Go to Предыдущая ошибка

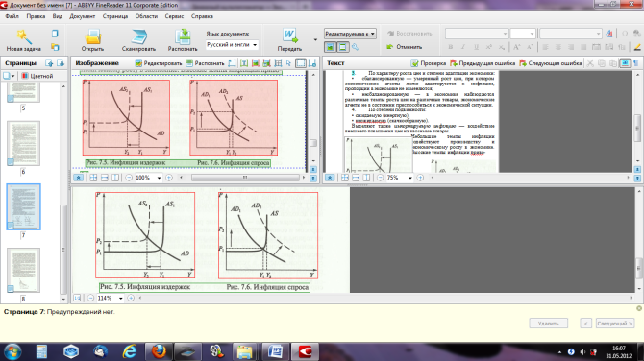pyautogui.click(x=483, y=63)
